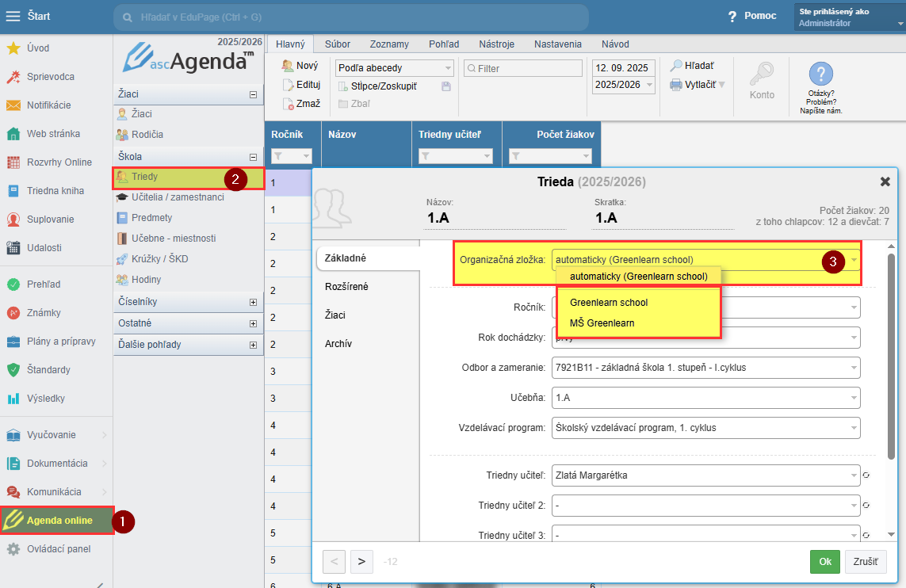Select MŠ Greenlearn from the dropdown list

(x=602, y=323)
